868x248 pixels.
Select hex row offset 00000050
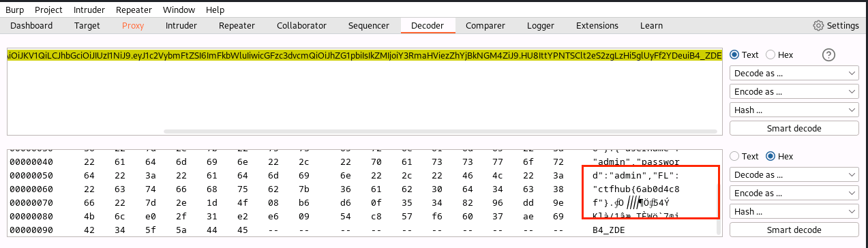[x=31, y=175]
